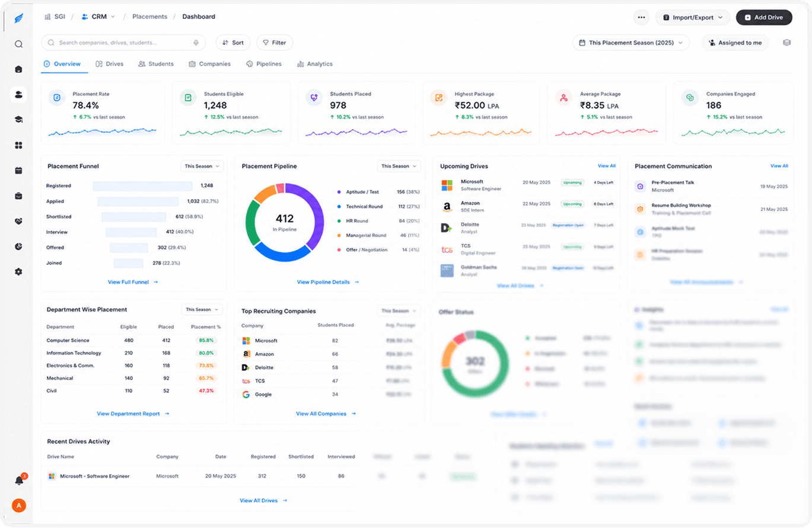
Task: Open the orange user avatar
Action: click(x=19, y=505)
